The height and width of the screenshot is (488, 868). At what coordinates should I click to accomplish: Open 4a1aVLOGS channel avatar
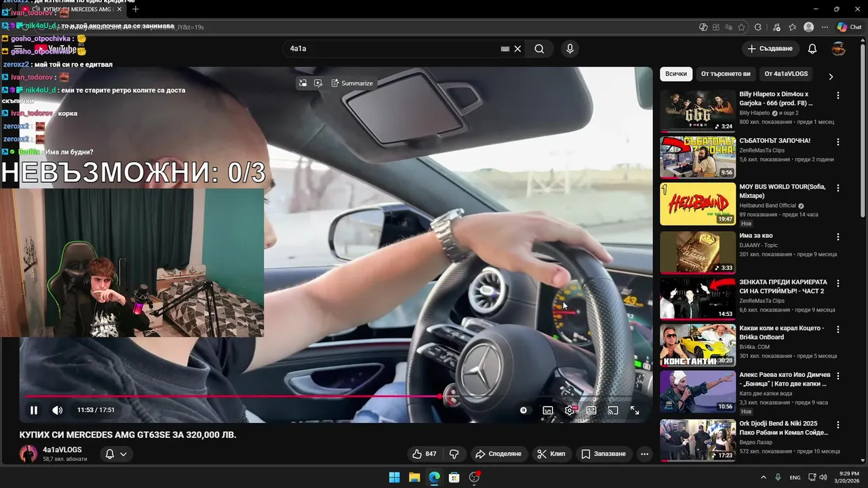tap(28, 454)
